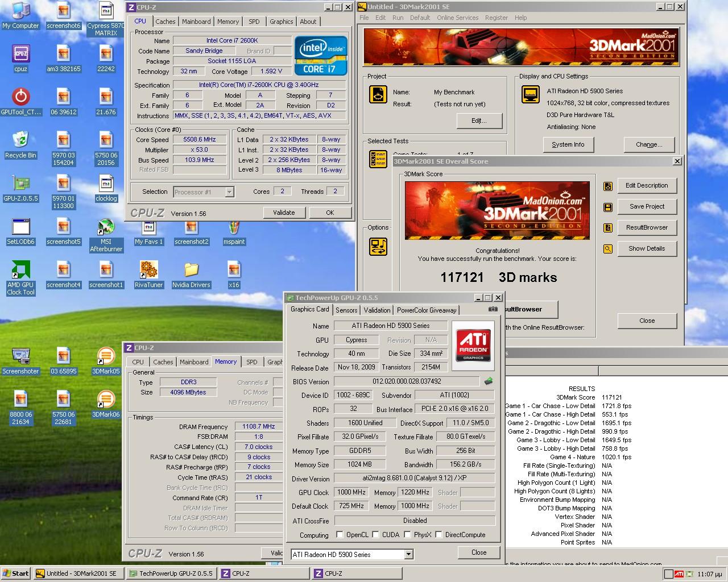
Task: Open Sensors tab in GPU-Z
Action: 346,310
